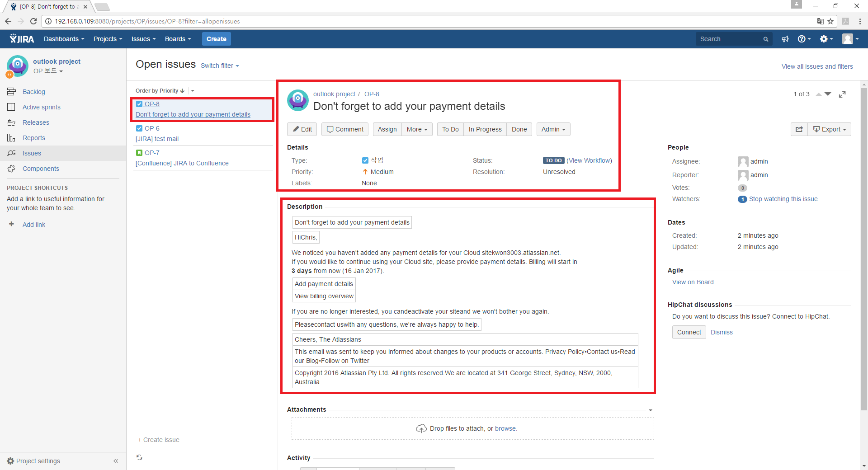Click the issue project avatar next to title

click(298, 100)
